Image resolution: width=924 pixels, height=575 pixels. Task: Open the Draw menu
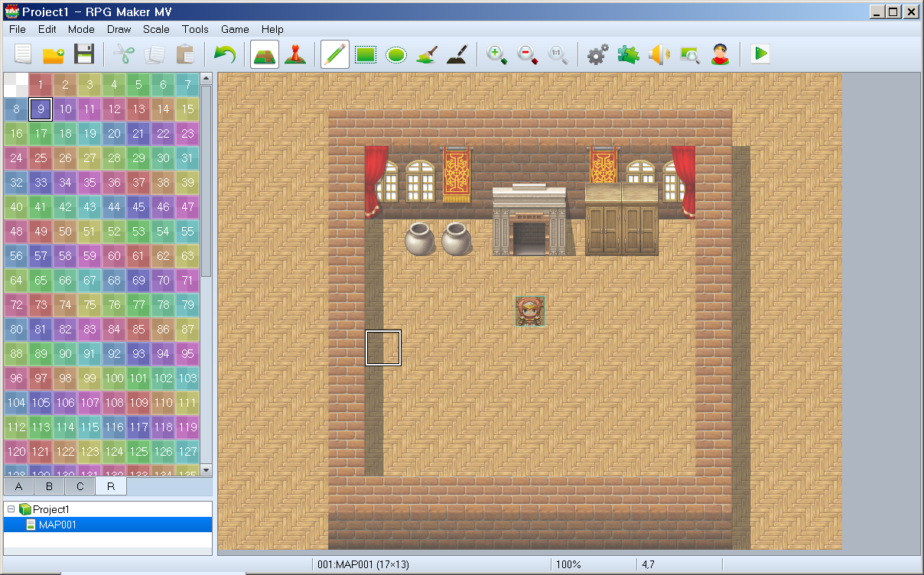point(119,29)
